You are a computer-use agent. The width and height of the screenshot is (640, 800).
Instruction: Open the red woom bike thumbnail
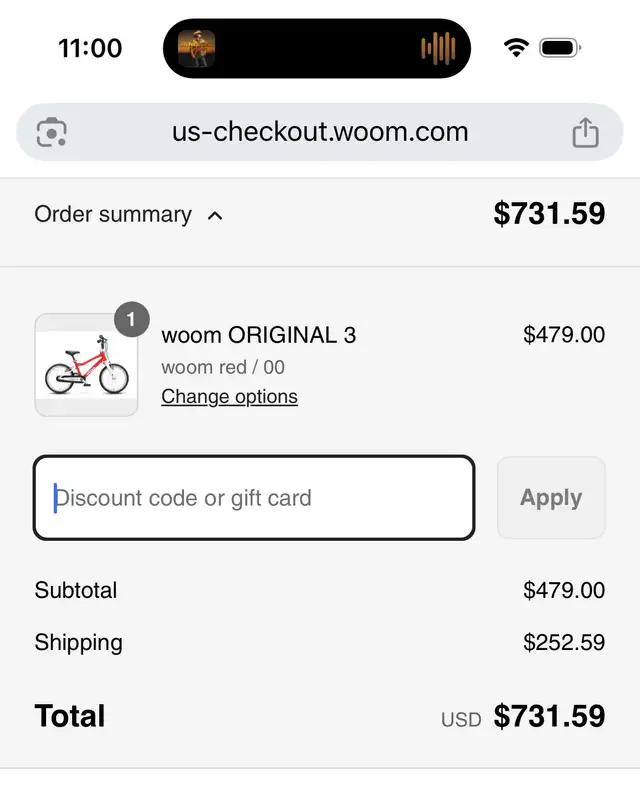pyautogui.click(x=86, y=365)
